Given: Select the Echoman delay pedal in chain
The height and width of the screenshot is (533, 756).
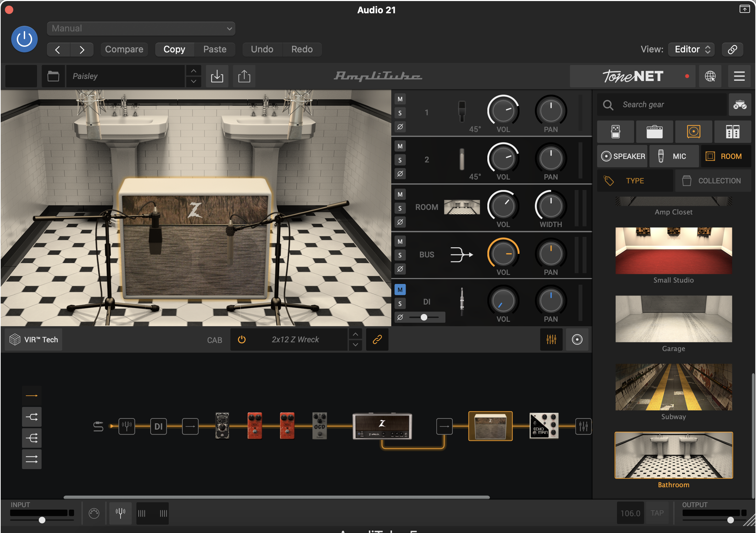Looking at the screenshot, I should [544, 426].
